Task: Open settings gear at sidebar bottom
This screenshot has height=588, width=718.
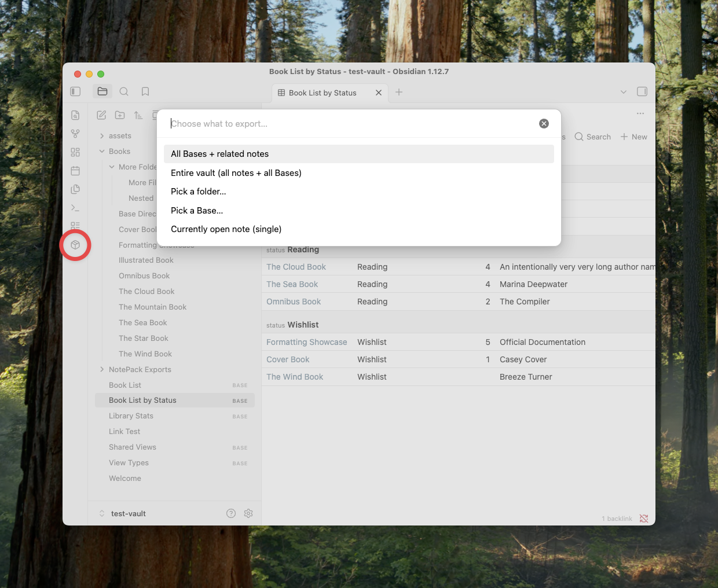Action: 248,513
